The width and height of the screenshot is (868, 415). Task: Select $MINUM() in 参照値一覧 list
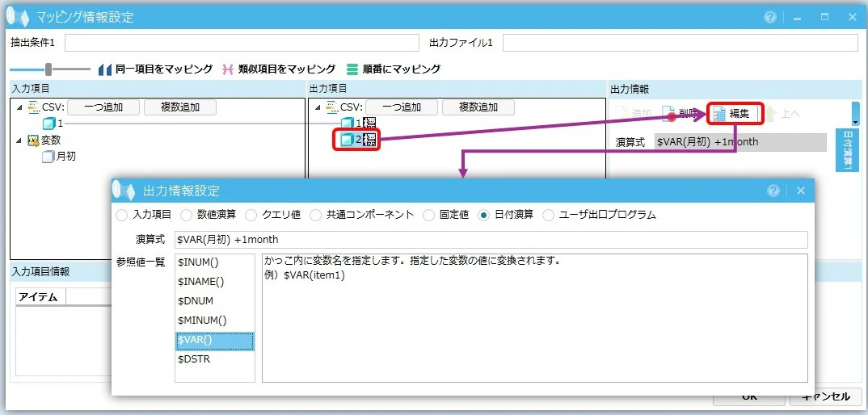[215, 321]
